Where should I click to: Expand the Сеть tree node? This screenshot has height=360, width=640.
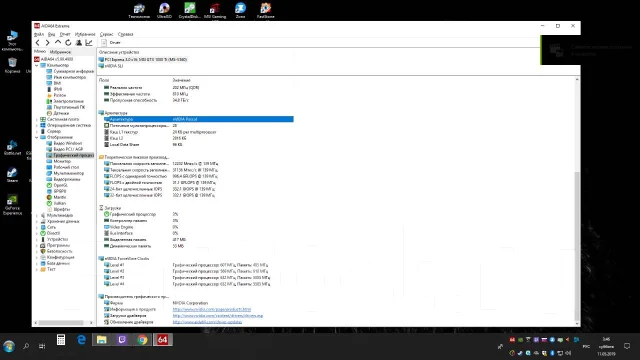(x=37, y=227)
